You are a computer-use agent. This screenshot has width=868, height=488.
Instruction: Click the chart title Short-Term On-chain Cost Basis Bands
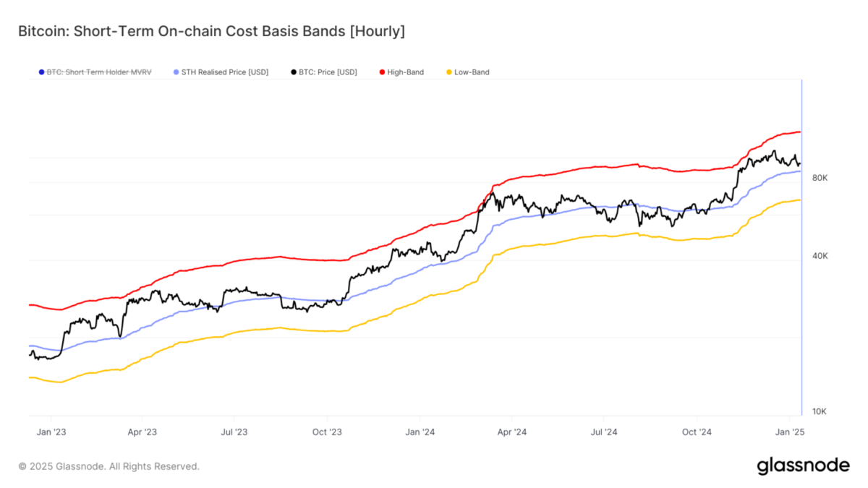pos(210,32)
